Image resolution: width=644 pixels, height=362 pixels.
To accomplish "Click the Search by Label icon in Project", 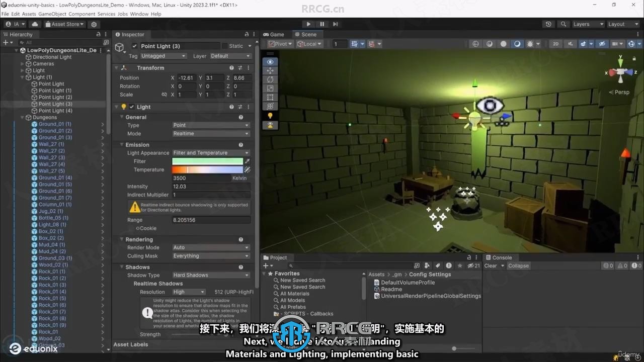I will click(438, 265).
